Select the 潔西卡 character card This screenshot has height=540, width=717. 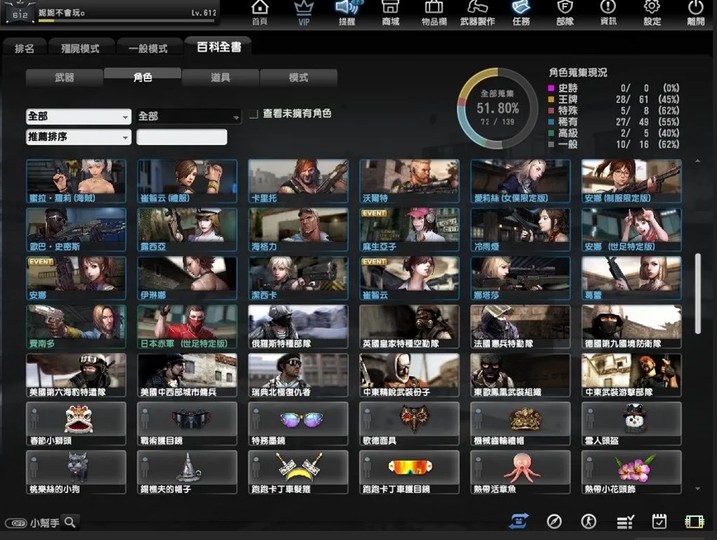(x=298, y=278)
